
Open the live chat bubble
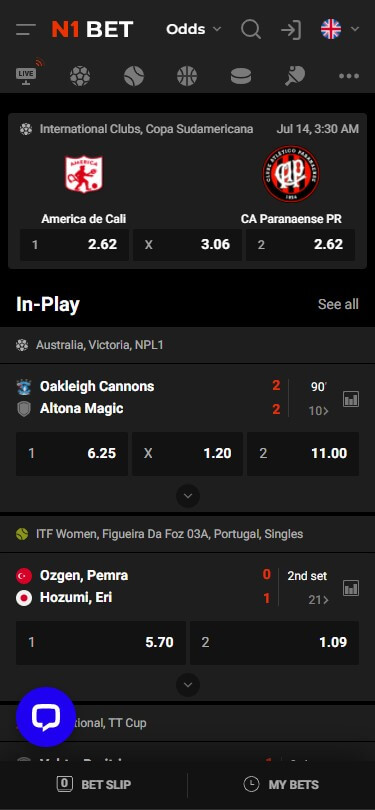46,716
